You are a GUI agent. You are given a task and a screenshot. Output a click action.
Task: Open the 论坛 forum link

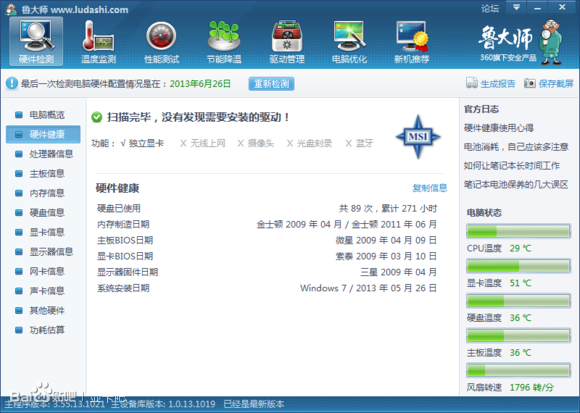coord(490,8)
